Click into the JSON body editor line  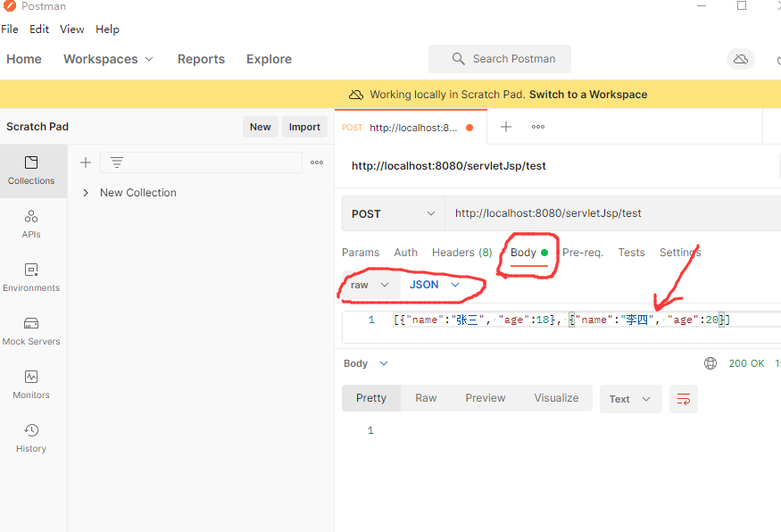click(x=561, y=320)
